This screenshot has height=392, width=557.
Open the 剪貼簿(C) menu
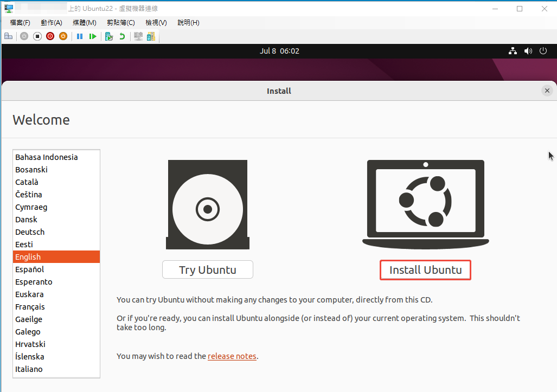[121, 23]
